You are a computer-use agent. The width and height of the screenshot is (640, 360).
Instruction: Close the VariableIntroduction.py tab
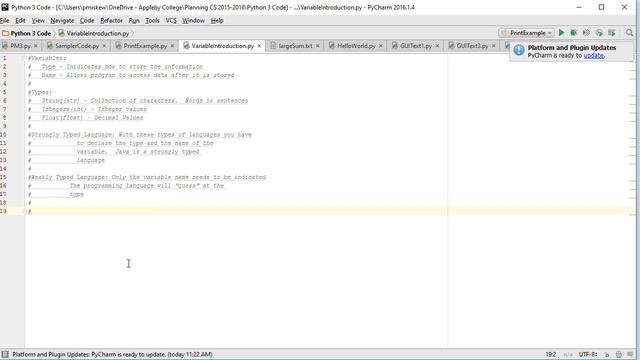[x=259, y=46]
